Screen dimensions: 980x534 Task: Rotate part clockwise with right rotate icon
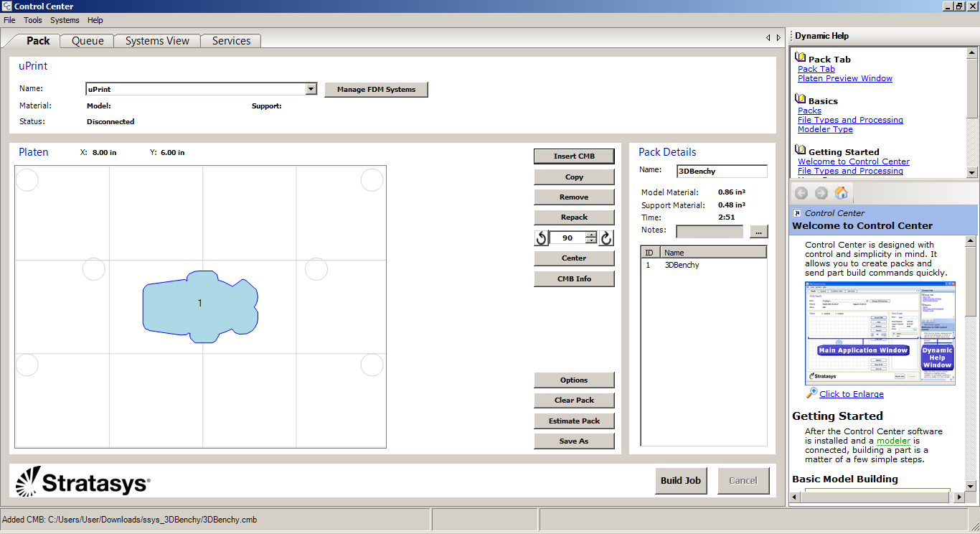(x=607, y=238)
